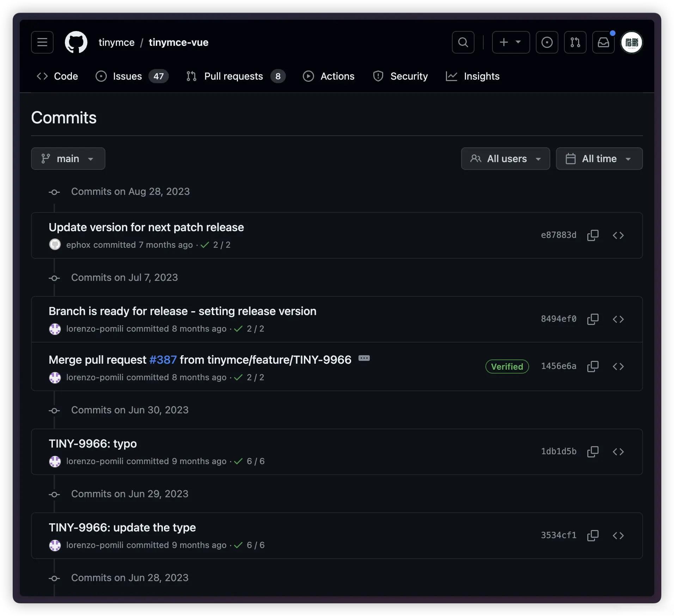Open the All time date filter dropdown
This screenshot has width=674, height=616.
(x=599, y=159)
